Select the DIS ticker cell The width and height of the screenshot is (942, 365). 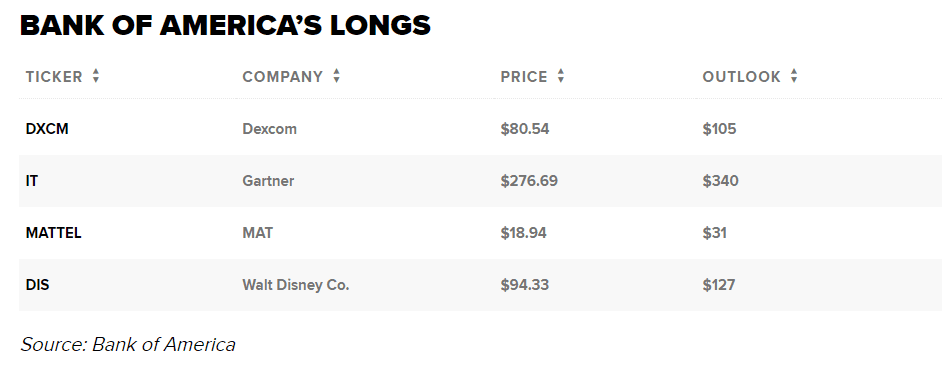click(x=37, y=285)
